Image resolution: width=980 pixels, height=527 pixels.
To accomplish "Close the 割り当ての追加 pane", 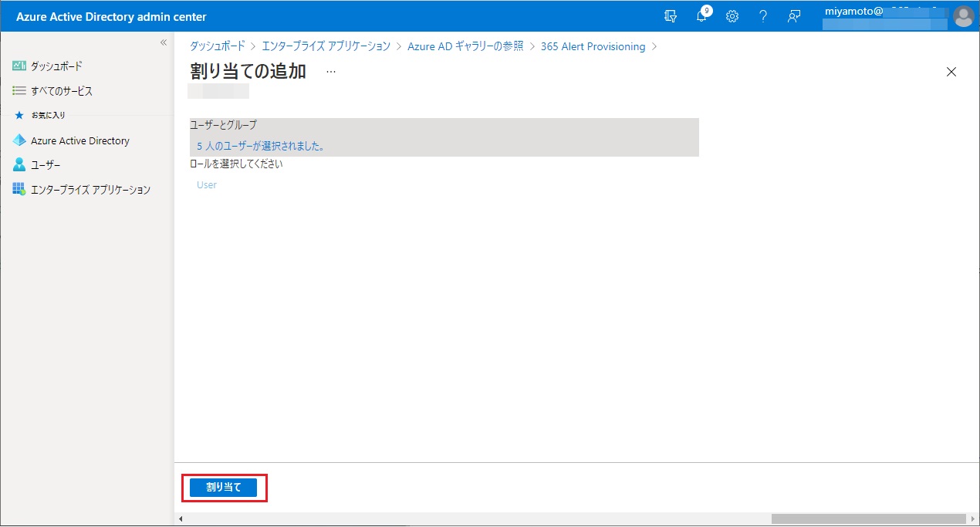I will [951, 72].
